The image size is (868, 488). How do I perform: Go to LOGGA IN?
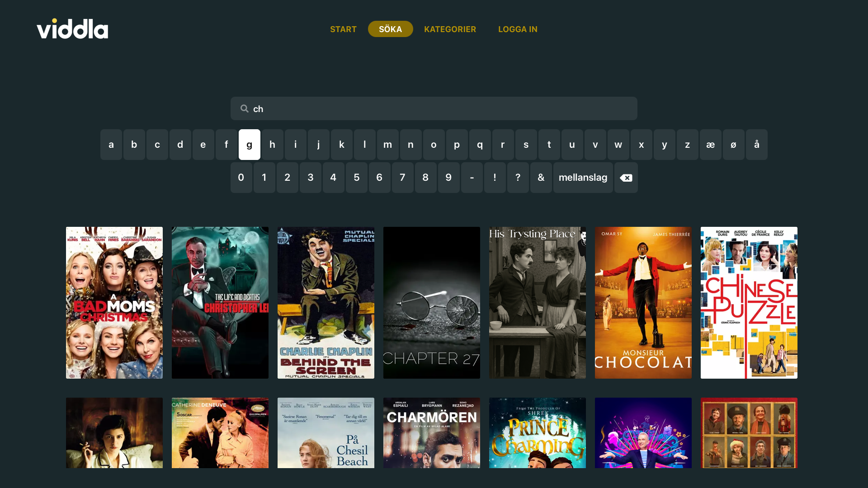coord(518,29)
